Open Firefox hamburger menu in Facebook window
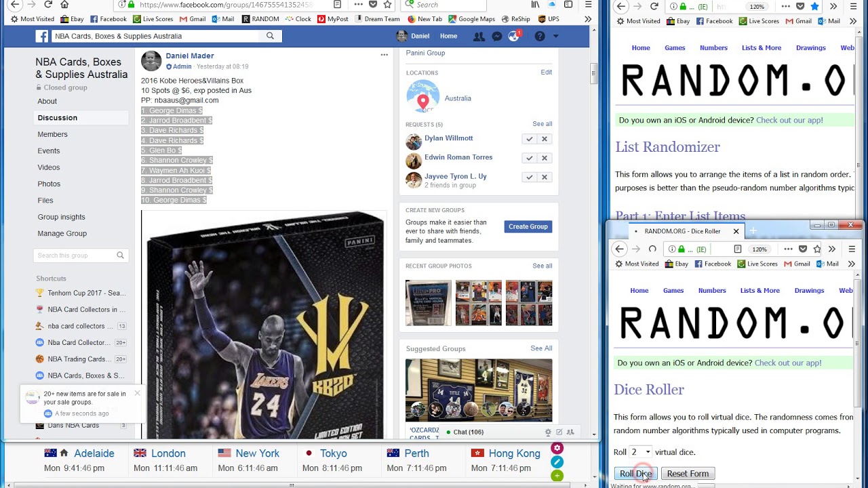 tap(587, 5)
